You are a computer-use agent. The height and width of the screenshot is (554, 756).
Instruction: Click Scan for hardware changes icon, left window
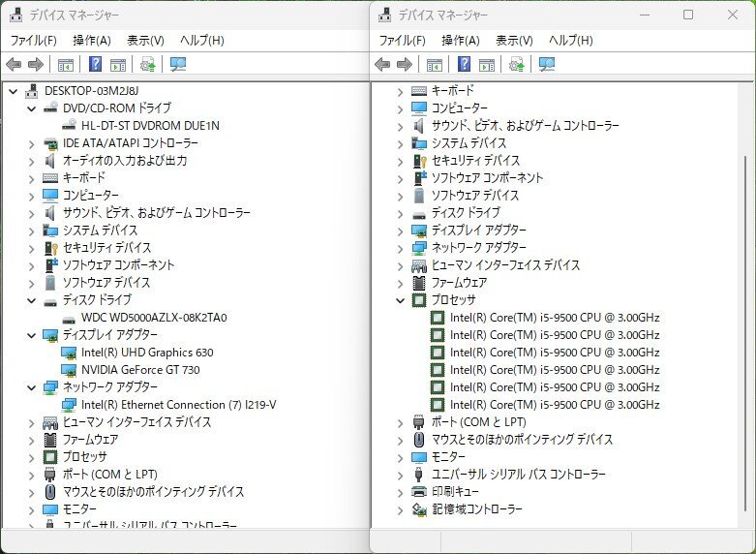(178, 64)
